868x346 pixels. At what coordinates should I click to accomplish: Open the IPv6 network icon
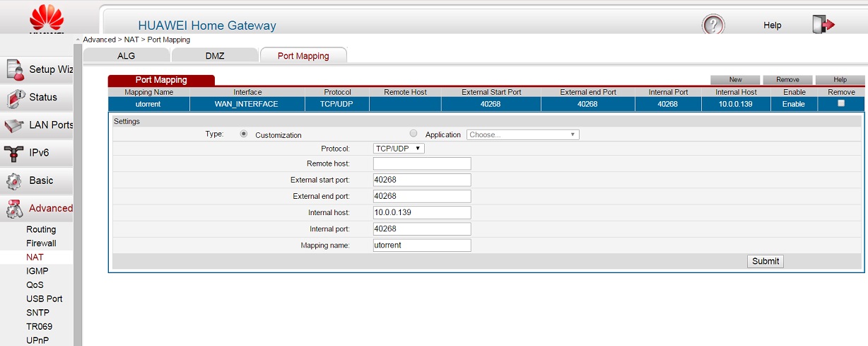tap(14, 153)
